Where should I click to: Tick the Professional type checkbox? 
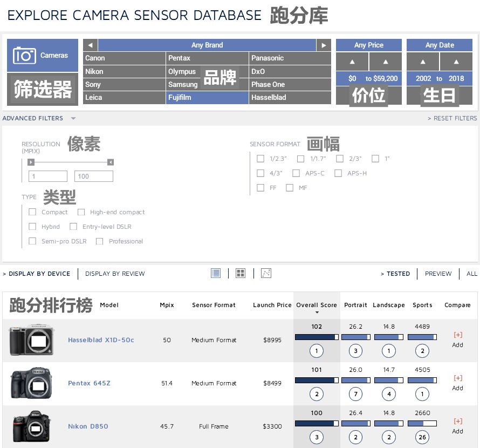pyautogui.click(x=99, y=241)
